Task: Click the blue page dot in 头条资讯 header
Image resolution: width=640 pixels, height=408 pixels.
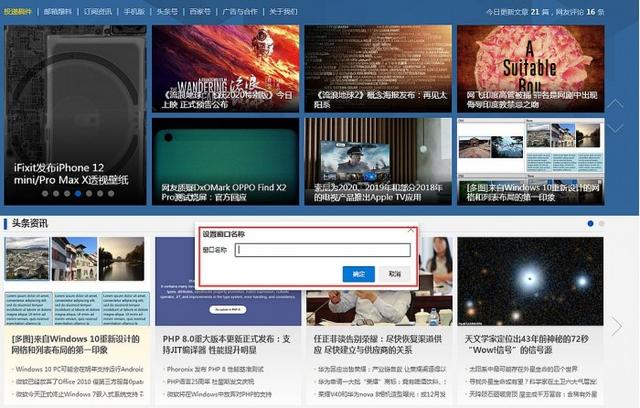Action: click(590, 224)
